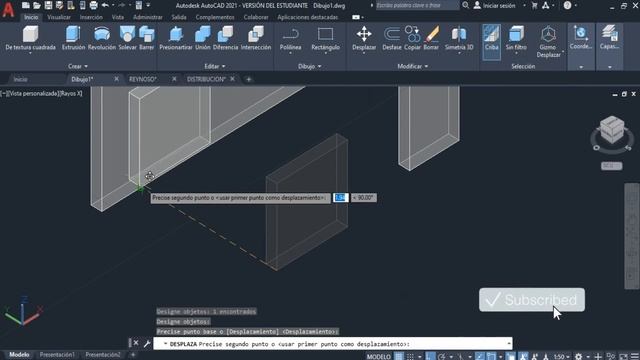Expand the Editar panel dropdown

click(215, 66)
